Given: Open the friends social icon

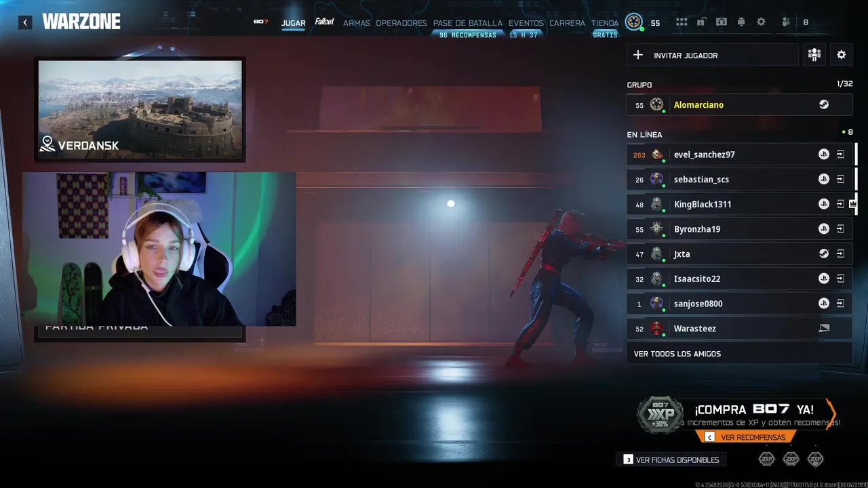Looking at the screenshot, I should (x=785, y=22).
